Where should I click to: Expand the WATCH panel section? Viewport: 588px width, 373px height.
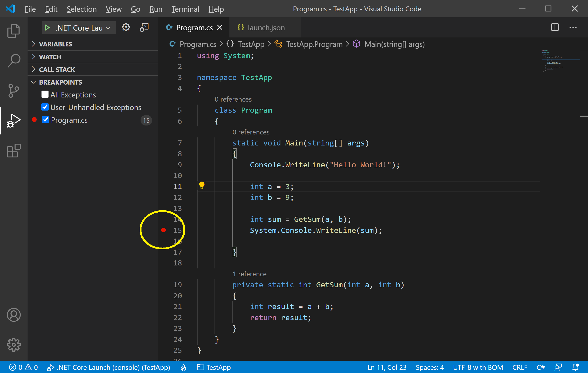[50, 57]
